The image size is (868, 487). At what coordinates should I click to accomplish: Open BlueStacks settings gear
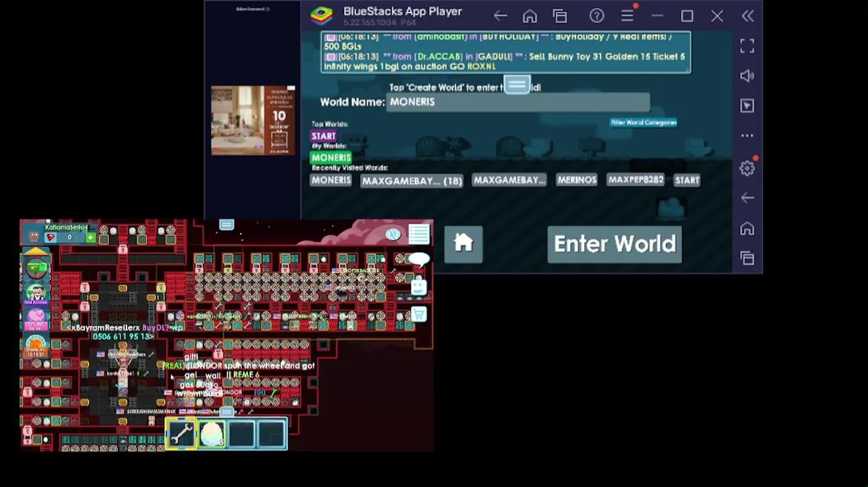click(747, 168)
